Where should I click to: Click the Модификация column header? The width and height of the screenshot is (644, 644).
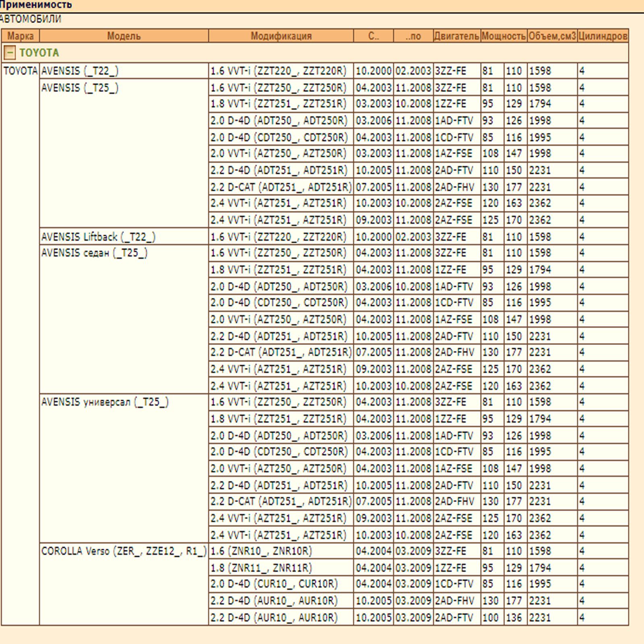(281, 36)
